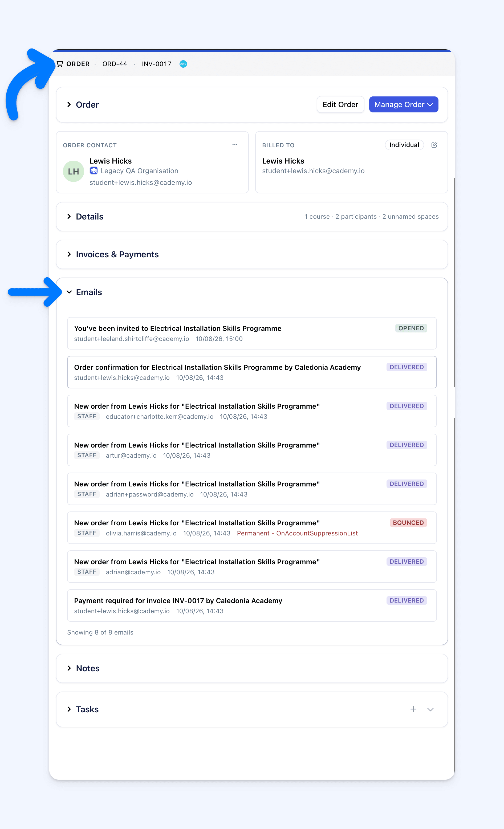504x829 pixels.
Task: Click the INV-0017 invoice reference in header
Action: (156, 64)
